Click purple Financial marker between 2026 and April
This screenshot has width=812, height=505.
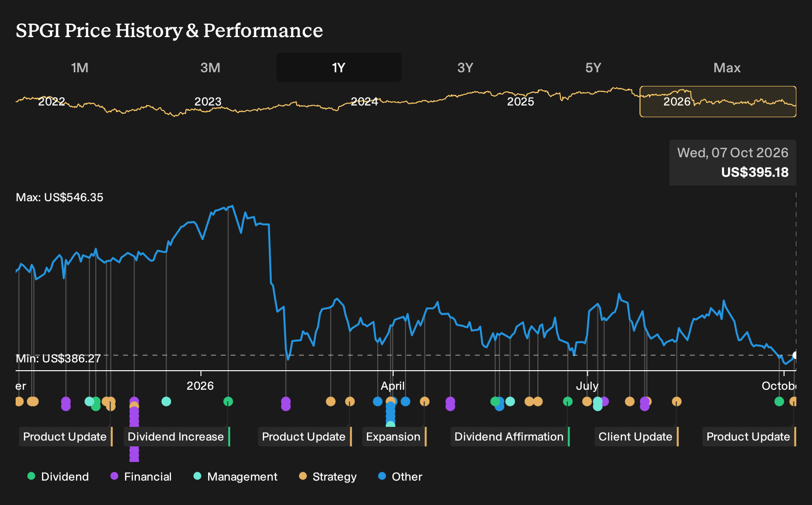[286, 403]
